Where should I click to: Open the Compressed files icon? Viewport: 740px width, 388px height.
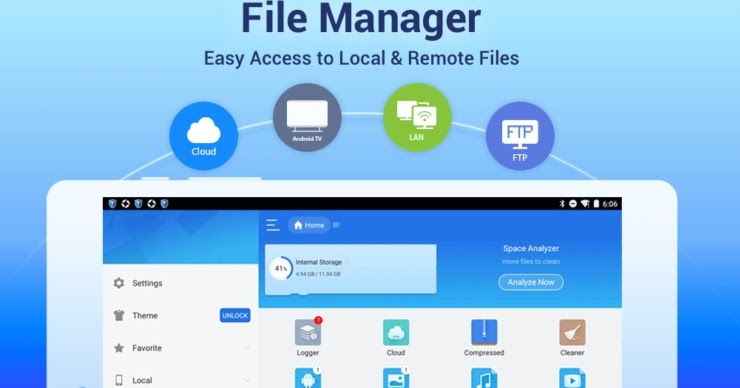pos(484,332)
